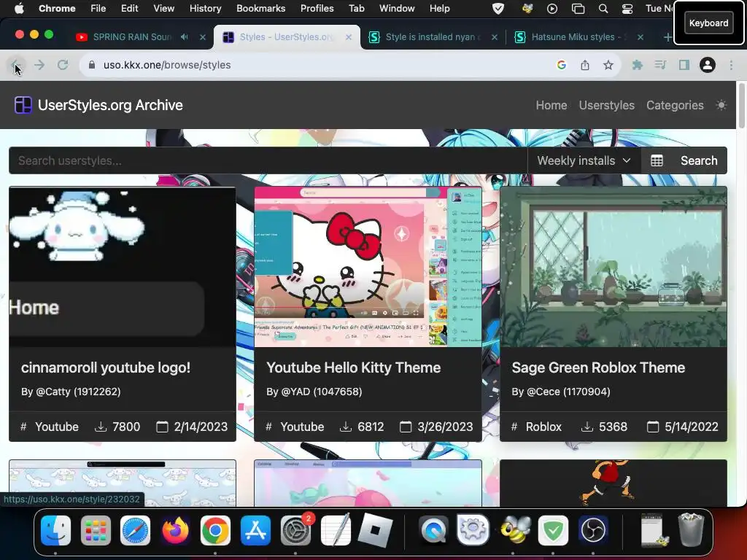Click the lock icon in address bar
This screenshot has width=747, height=560.
click(93, 65)
